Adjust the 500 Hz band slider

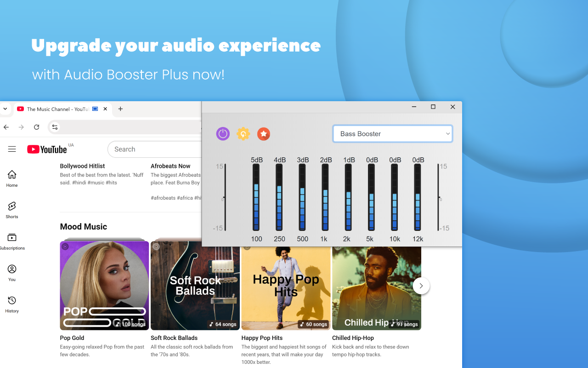tap(302, 197)
